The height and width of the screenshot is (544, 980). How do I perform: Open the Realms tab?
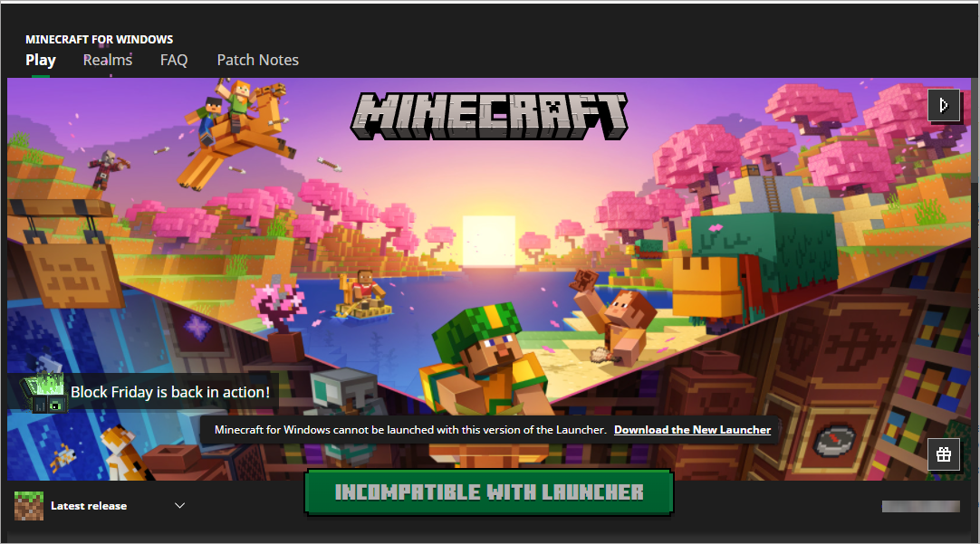pyautogui.click(x=108, y=60)
